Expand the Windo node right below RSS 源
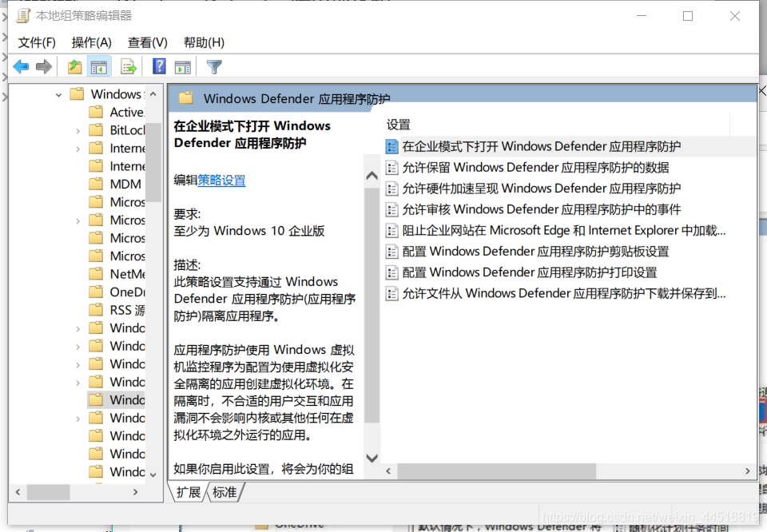Screen dimensions: 767x532 [77, 328]
